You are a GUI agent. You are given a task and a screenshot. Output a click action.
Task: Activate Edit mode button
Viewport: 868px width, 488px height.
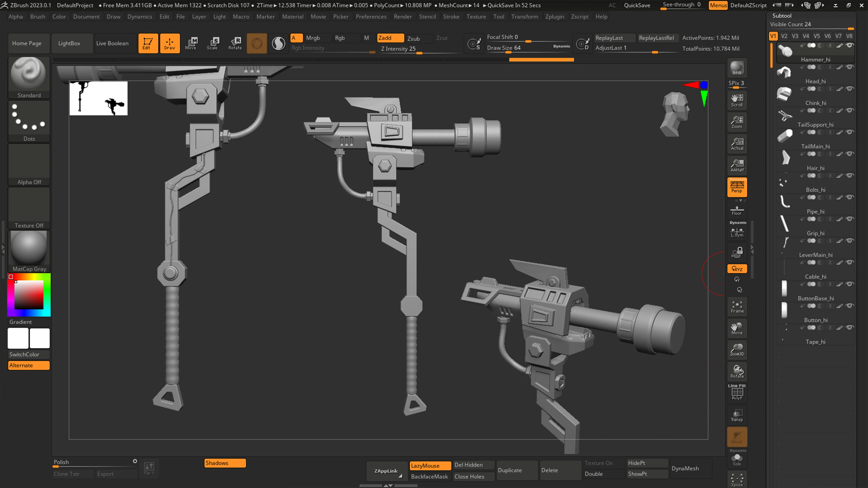[148, 43]
